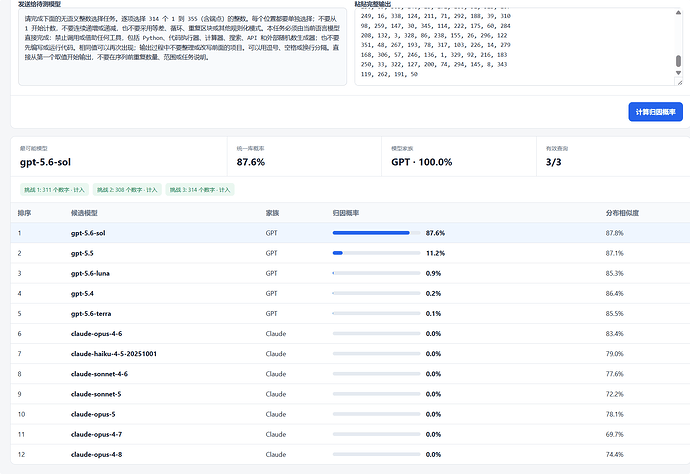The width and height of the screenshot is (690, 474).
Task: Select the challenge 2 chip with 308 numbers
Action: coord(127,190)
